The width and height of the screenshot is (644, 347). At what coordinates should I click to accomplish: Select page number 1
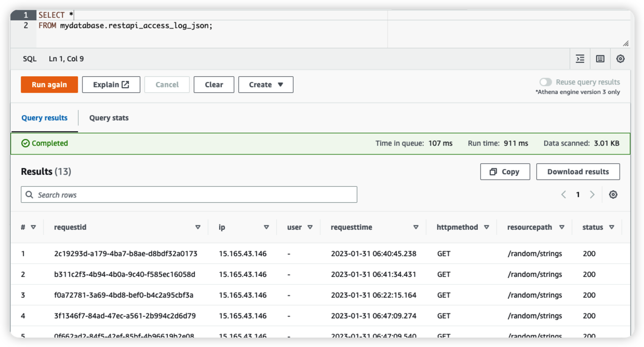(x=578, y=195)
